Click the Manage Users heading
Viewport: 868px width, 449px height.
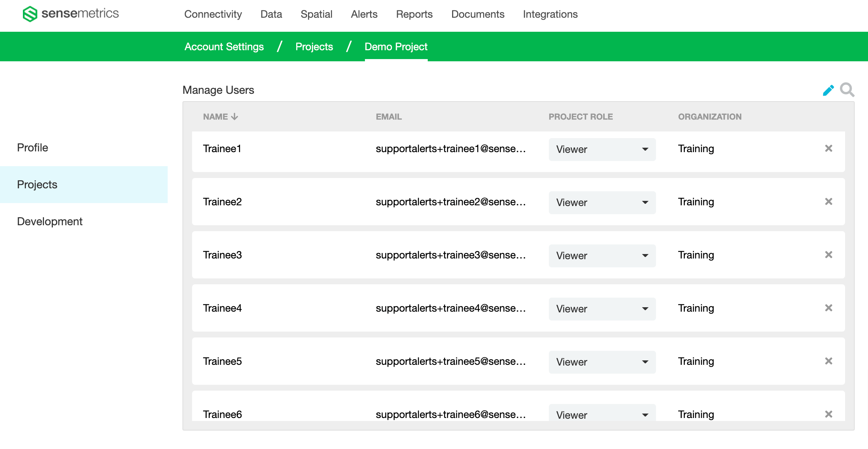tap(218, 90)
